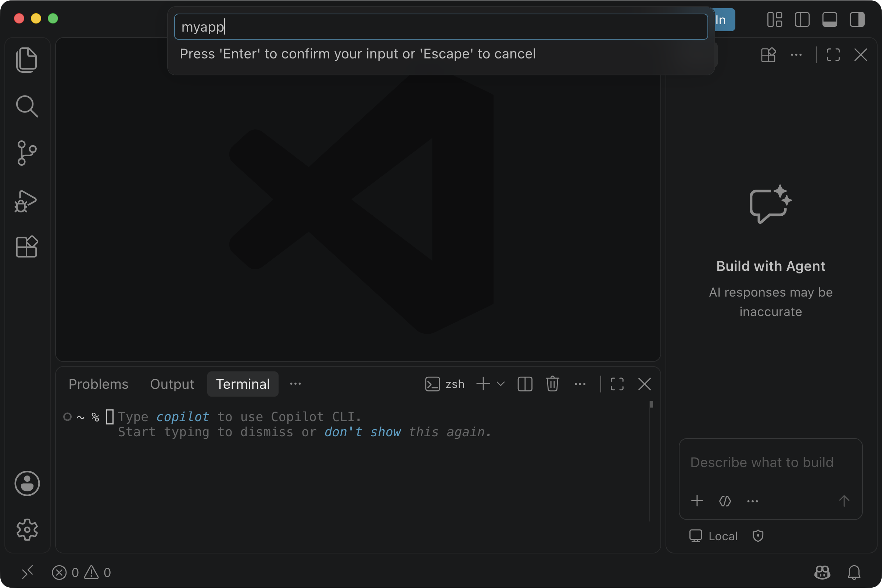Show errors count in status bar
882x588 pixels.
(x=65, y=573)
